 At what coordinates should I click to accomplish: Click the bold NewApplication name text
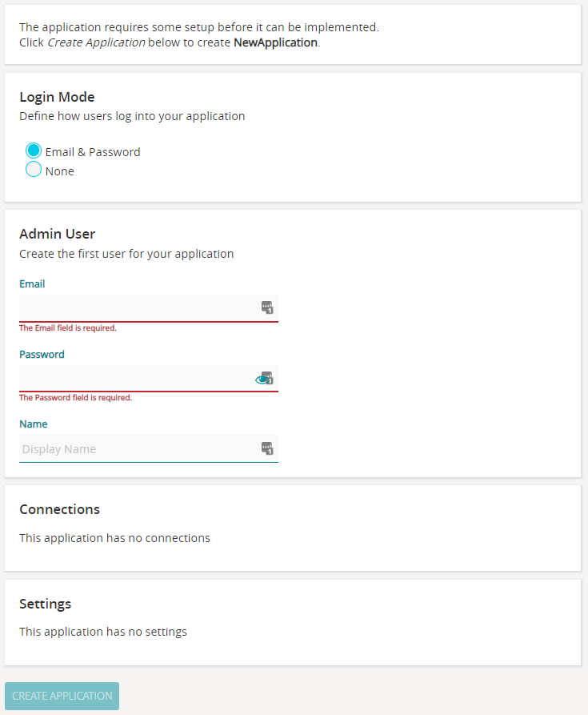275,42
